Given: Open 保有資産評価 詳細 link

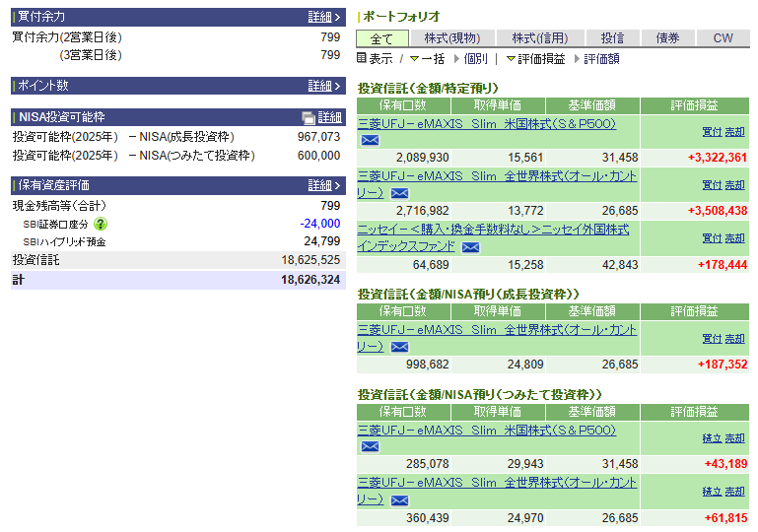Looking at the screenshot, I should (324, 185).
